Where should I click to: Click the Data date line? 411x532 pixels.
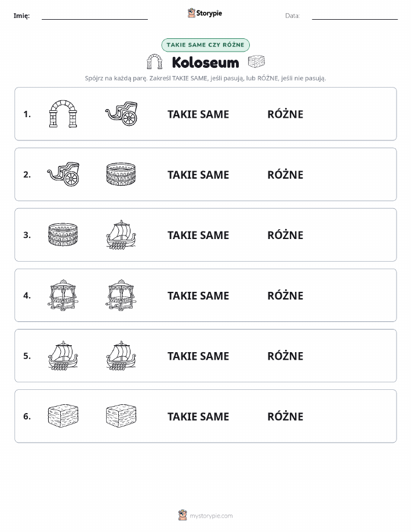click(x=355, y=16)
